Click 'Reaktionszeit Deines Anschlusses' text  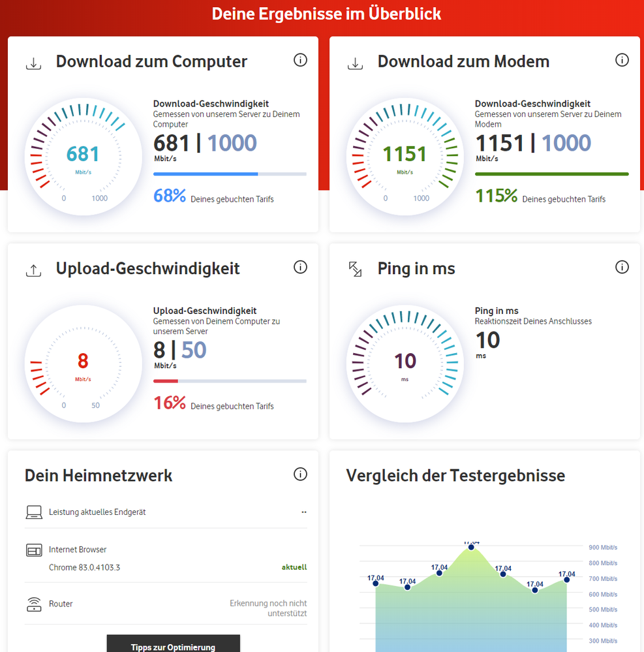click(x=534, y=321)
